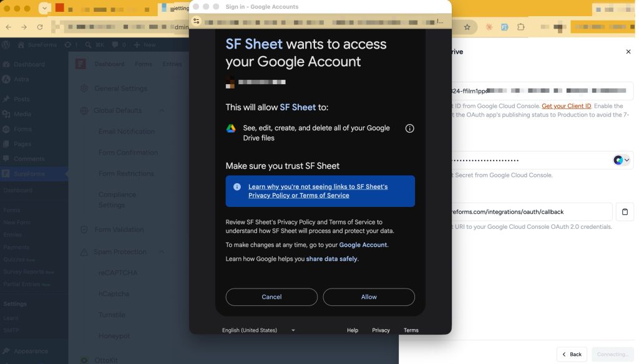Close the Google Drive integration panel
Viewport: 639px width, 364px height.
coord(628,52)
